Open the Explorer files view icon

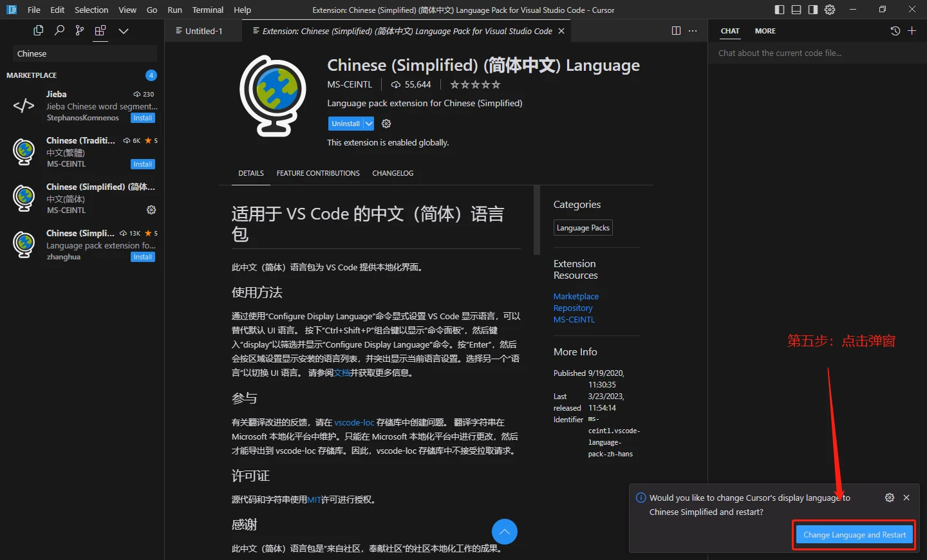[39, 30]
